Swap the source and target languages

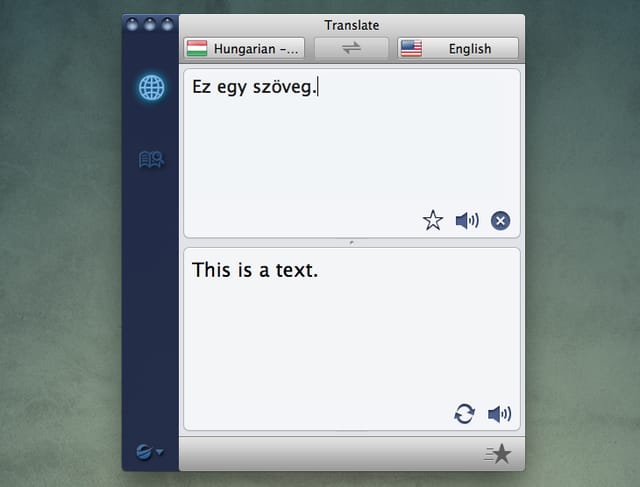click(351, 48)
